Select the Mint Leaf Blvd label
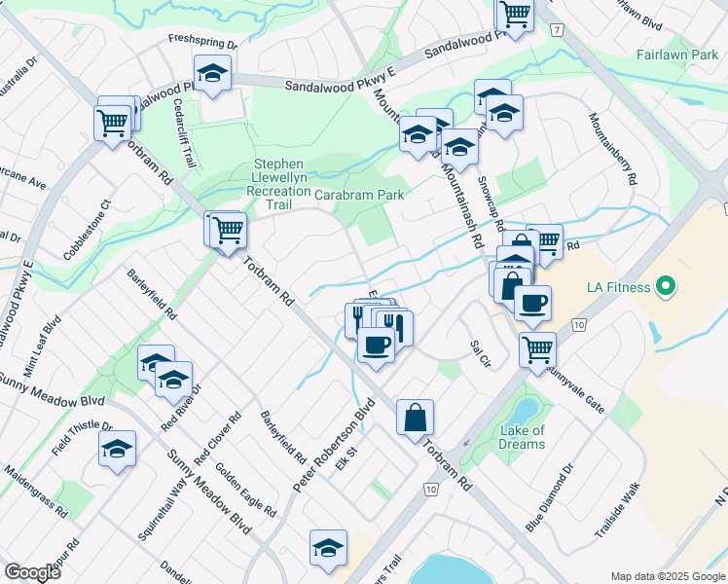Screen dimensions: 728x584 (42, 347)
